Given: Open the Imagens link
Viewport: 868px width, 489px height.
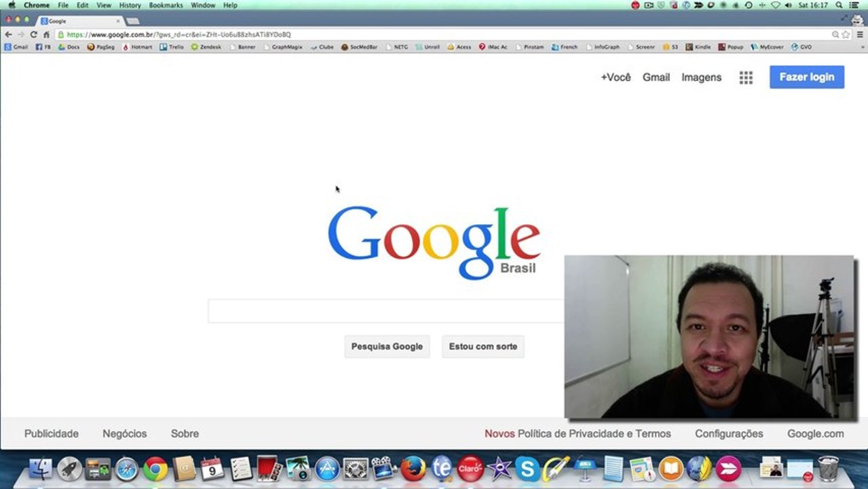Looking at the screenshot, I should click(702, 77).
